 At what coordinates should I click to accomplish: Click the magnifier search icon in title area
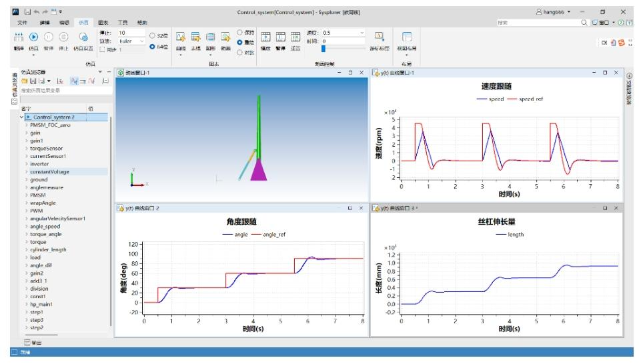click(x=584, y=23)
